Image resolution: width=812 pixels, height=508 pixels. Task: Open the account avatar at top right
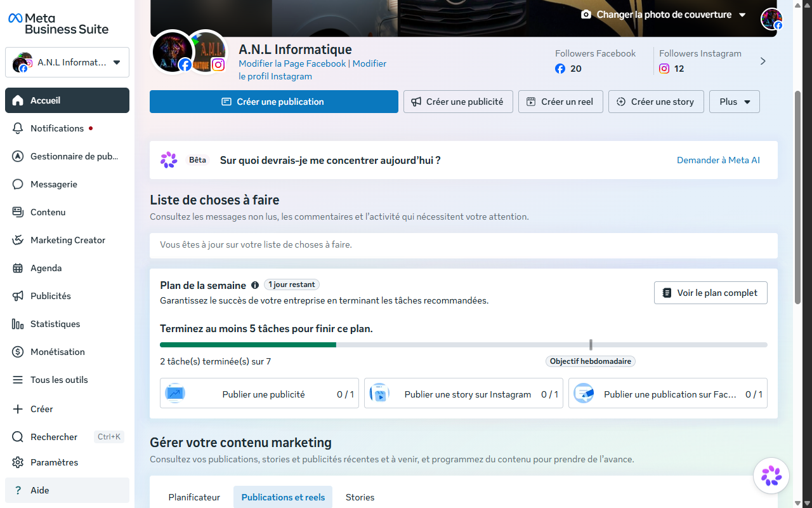[771, 18]
